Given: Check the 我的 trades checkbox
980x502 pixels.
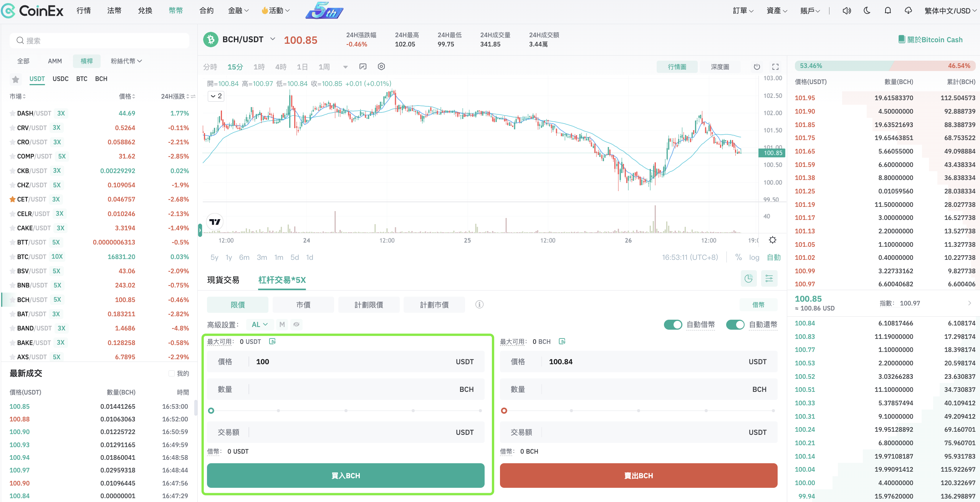Looking at the screenshot, I should 172,373.
